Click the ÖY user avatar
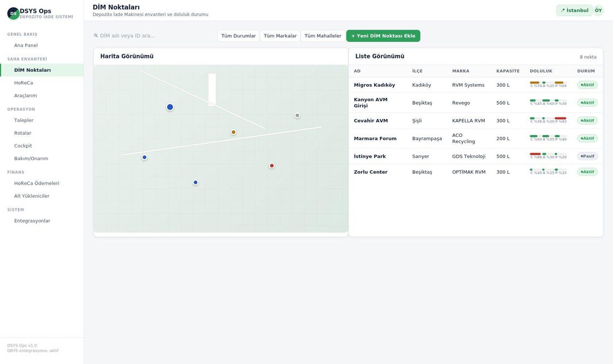The height and width of the screenshot is (364, 613). pyautogui.click(x=598, y=11)
